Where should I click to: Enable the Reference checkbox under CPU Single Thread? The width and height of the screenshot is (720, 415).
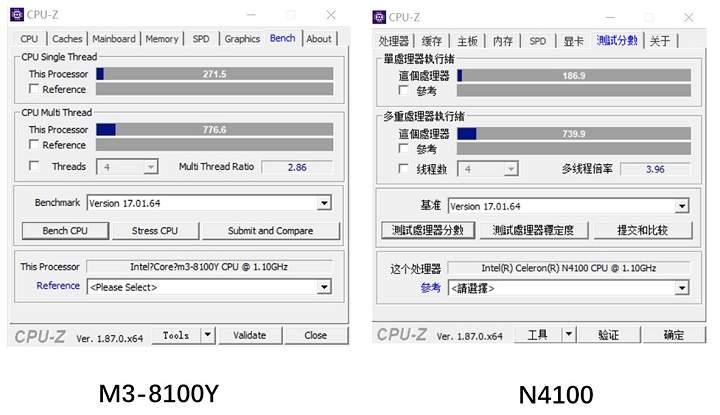[x=35, y=90]
